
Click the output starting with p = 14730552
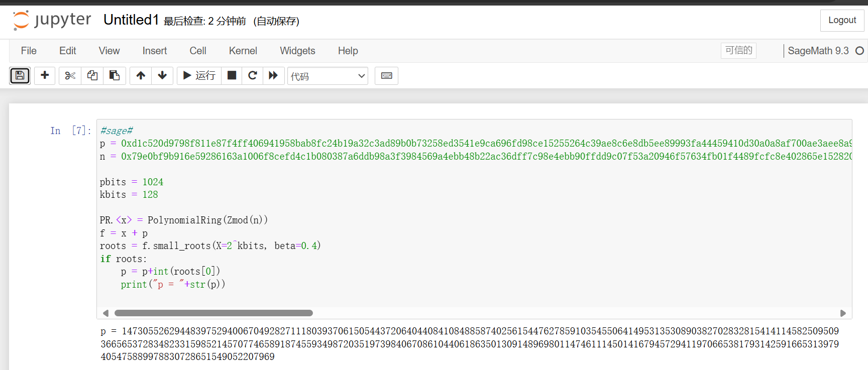(470, 344)
